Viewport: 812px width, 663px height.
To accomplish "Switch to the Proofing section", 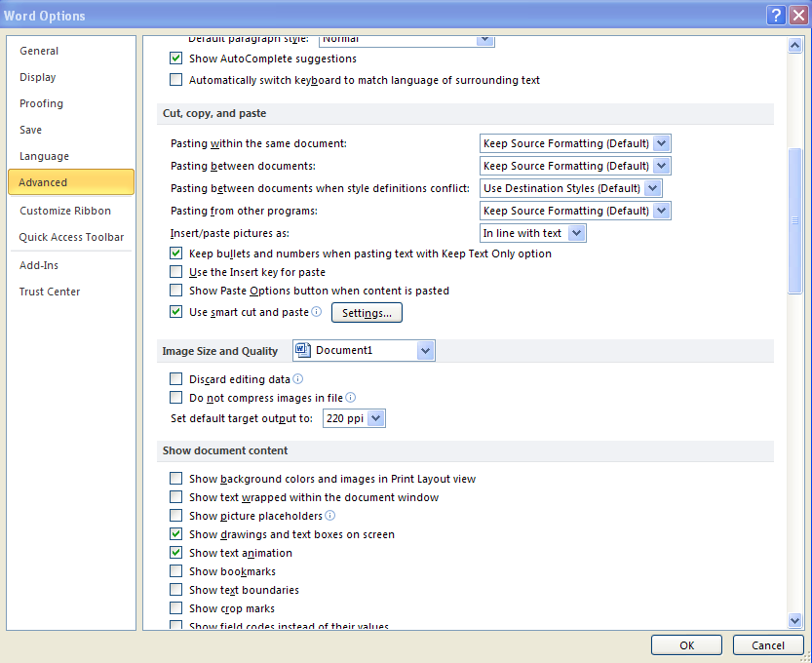I will 41,103.
